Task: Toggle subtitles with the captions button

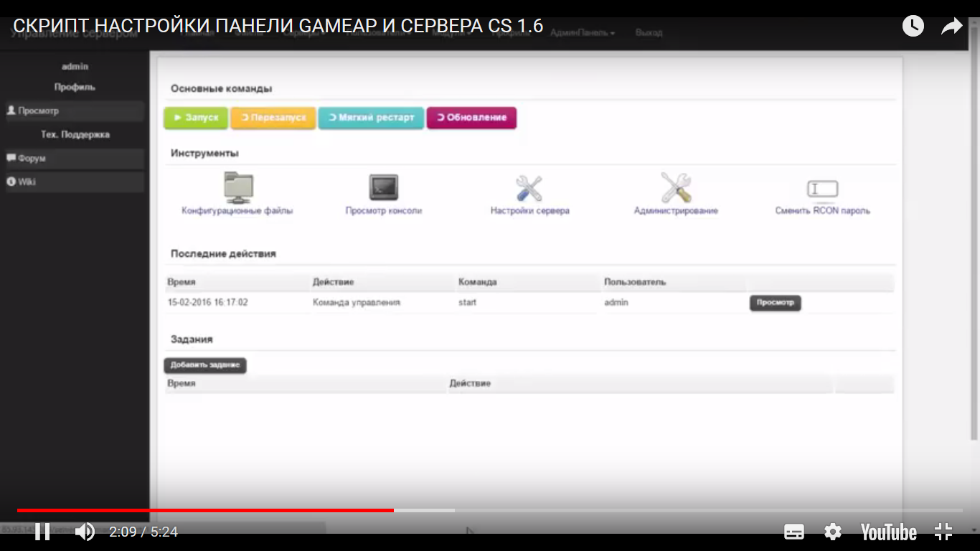Action: click(x=794, y=532)
